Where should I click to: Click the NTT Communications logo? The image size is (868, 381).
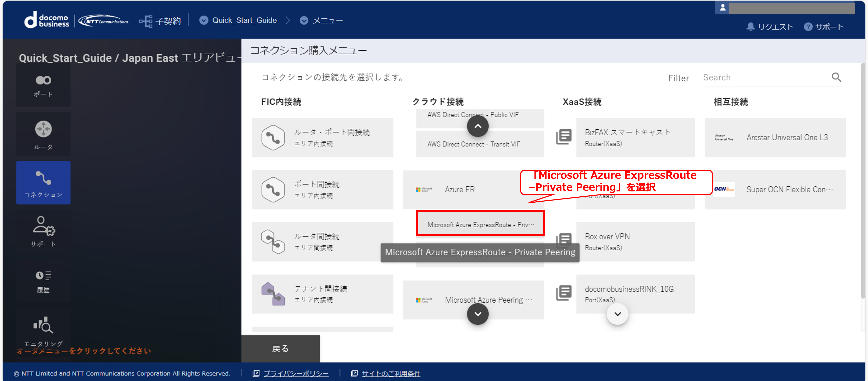click(103, 21)
